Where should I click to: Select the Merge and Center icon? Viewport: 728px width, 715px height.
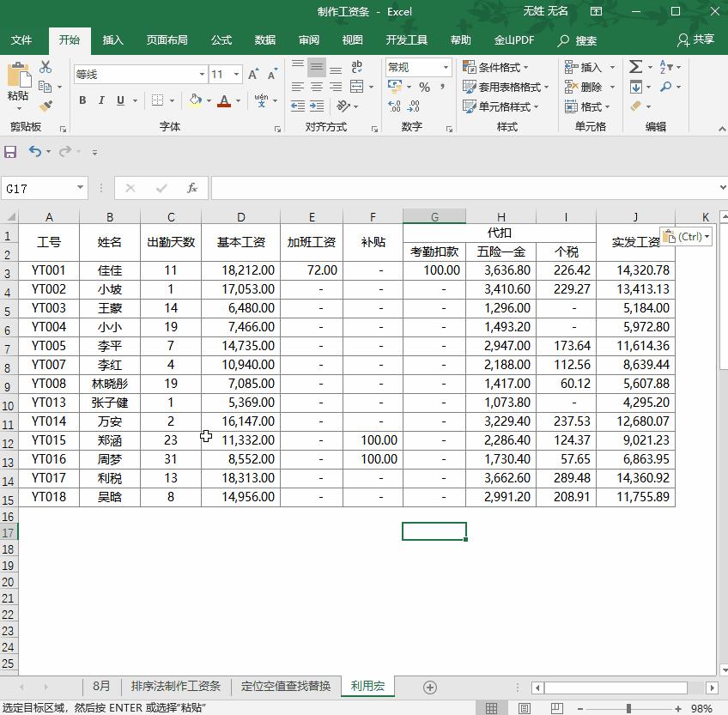(355, 85)
